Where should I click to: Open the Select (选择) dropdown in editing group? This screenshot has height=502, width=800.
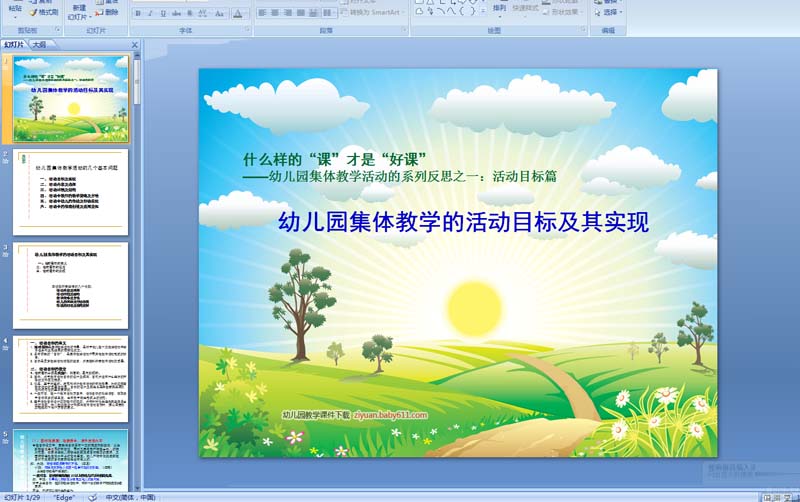tap(610, 13)
